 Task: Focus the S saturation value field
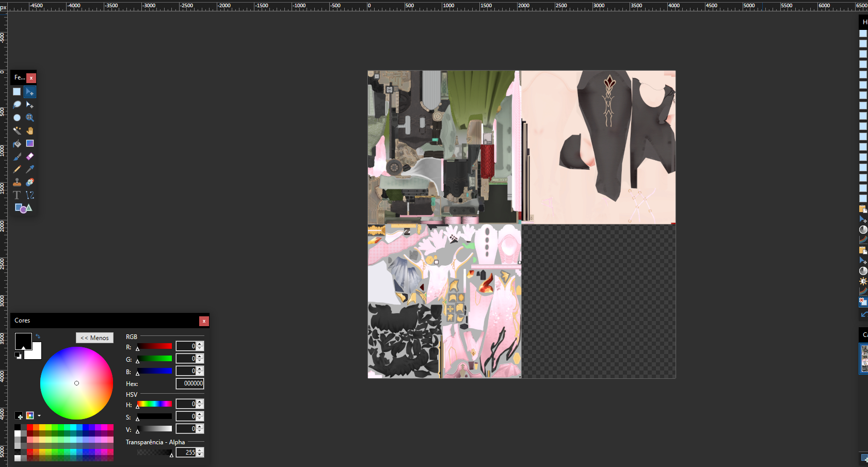186,416
